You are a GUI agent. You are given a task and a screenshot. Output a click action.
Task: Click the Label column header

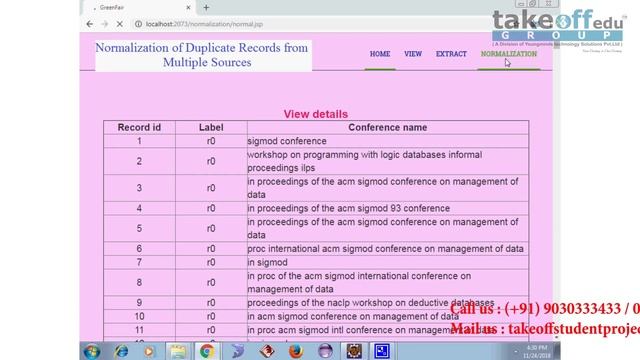coord(211,127)
